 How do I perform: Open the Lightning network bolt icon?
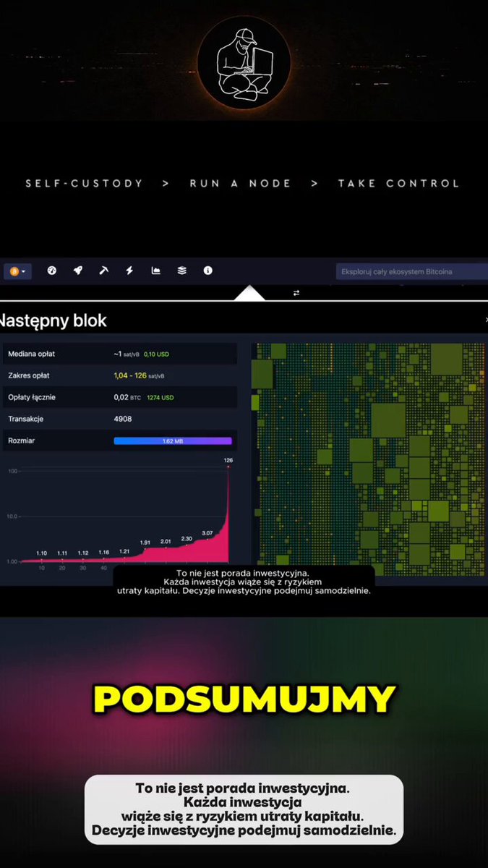(130, 271)
